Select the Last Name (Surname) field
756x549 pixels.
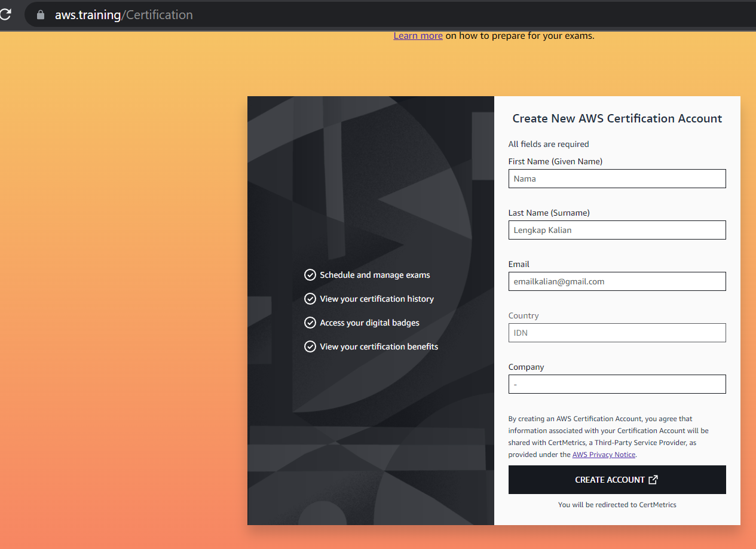click(617, 230)
